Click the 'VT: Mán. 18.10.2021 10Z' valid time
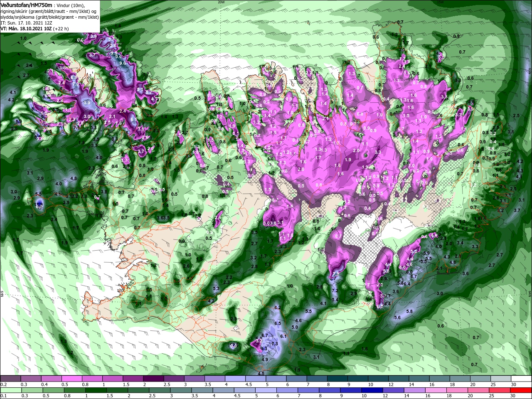 pyautogui.click(x=26, y=29)
